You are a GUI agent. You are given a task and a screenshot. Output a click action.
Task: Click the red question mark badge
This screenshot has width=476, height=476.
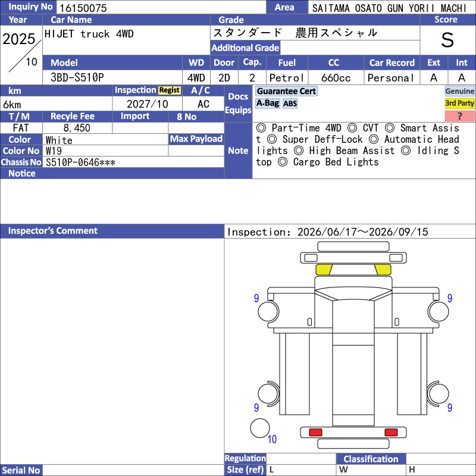click(x=459, y=115)
